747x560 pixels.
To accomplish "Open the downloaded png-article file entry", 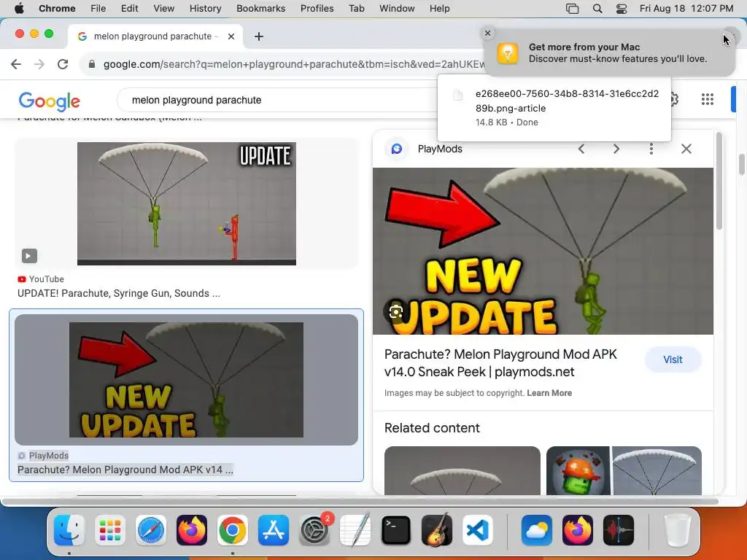I will [x=554, y=108].
